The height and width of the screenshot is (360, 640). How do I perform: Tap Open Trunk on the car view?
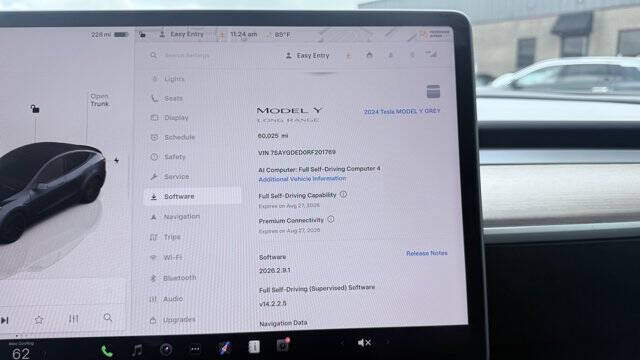(x=100, y=100)
